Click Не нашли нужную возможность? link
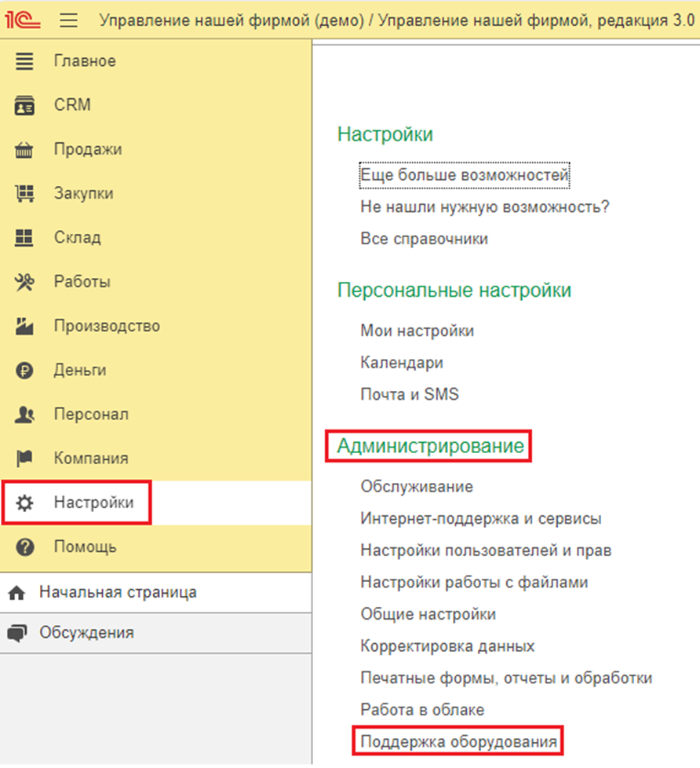This screenshot has width=700, height=768. [485, 207]
